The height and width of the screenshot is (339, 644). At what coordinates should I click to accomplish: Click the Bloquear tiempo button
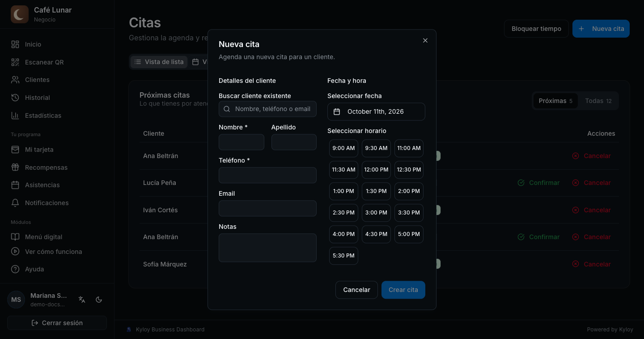pyautogui.click(x=536, y=29)
